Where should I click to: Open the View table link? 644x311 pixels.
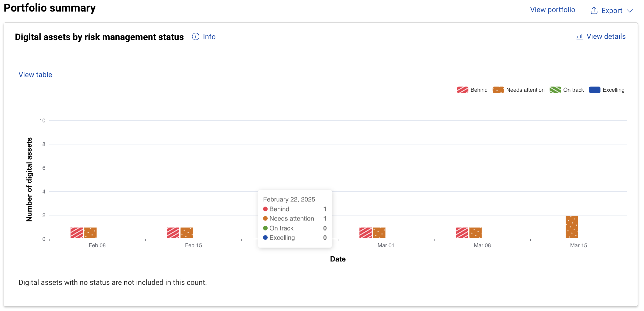[35, 75]
